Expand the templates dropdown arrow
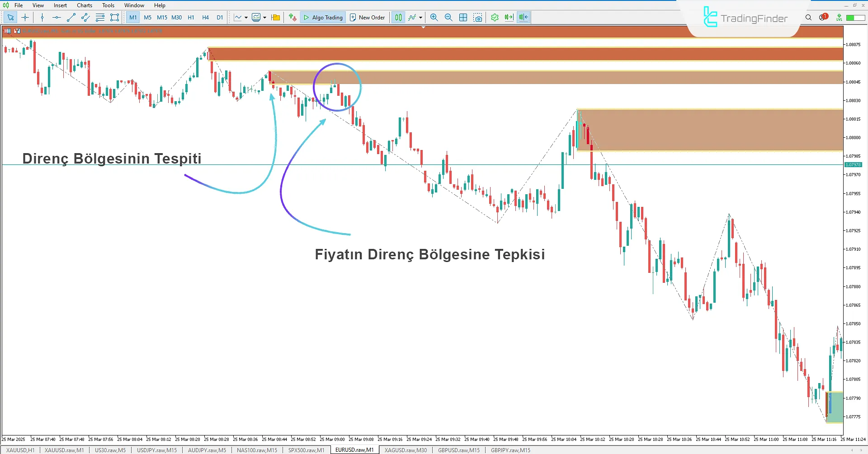Screen dimensions: 868x454 click(x=264, y=18)
